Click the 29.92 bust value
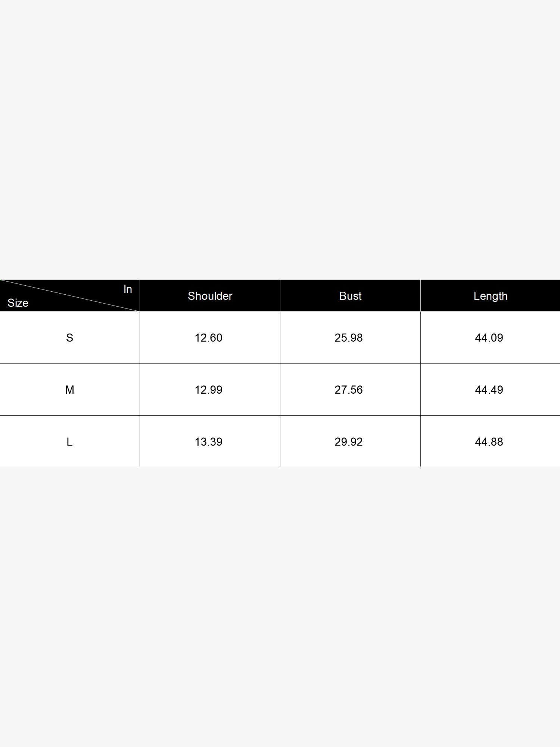Viewport: 560px width, 747px height. (x=349, y=442)
